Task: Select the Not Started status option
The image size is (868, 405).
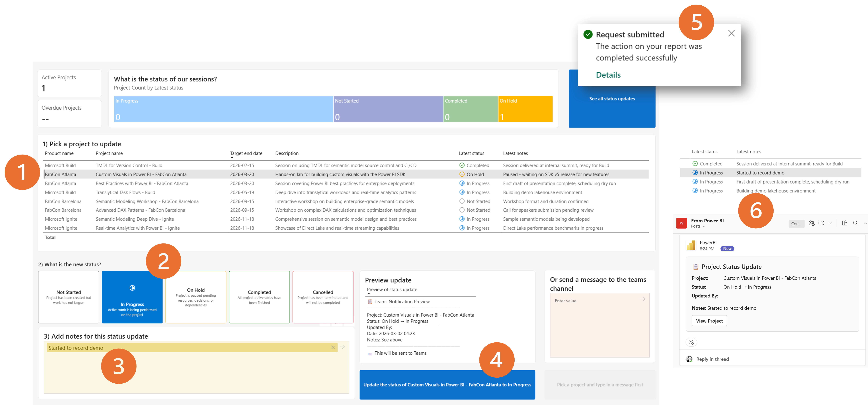Action: click(69, 297)
